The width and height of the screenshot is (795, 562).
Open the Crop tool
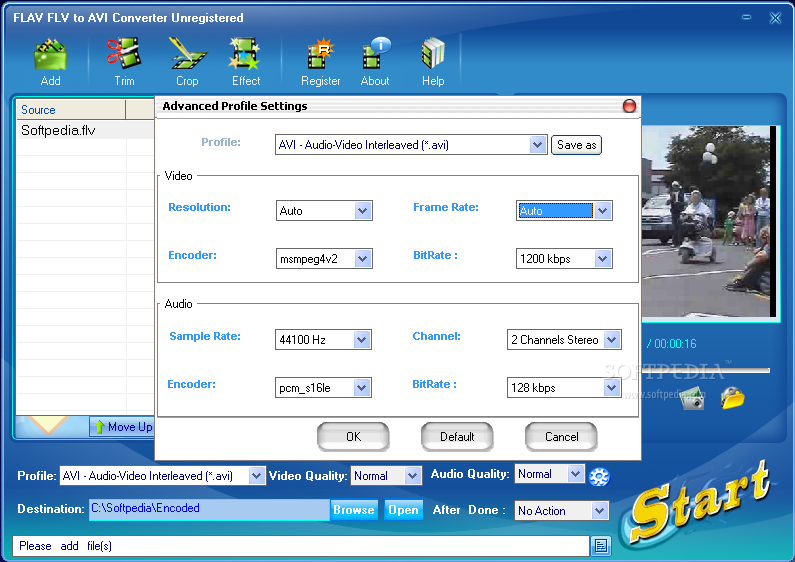[187, 61]
